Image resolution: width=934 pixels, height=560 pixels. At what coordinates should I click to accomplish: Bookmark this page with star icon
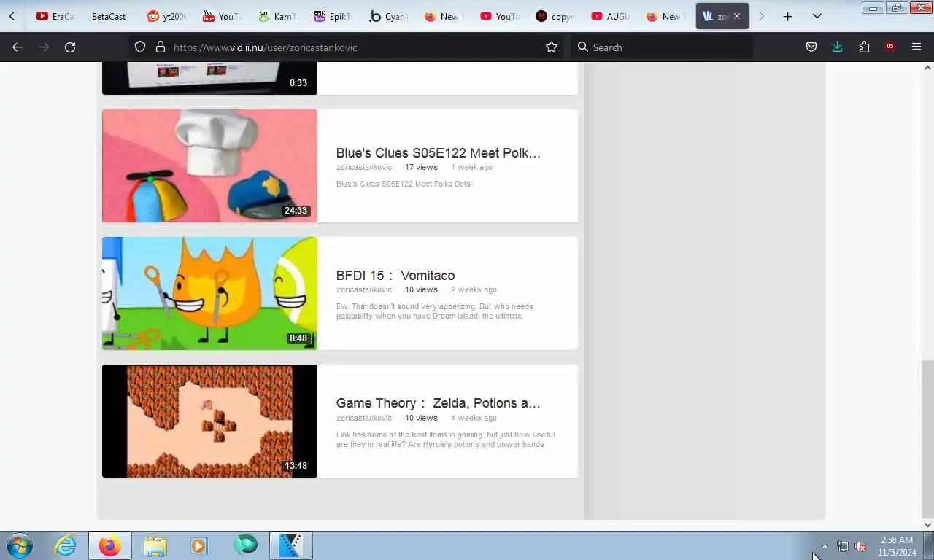552,47
